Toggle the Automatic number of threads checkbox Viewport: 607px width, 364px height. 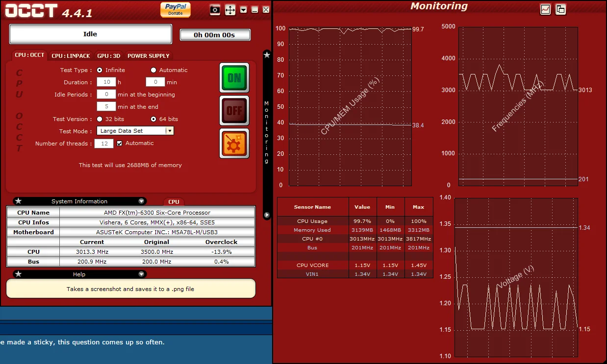click(119, 144)
